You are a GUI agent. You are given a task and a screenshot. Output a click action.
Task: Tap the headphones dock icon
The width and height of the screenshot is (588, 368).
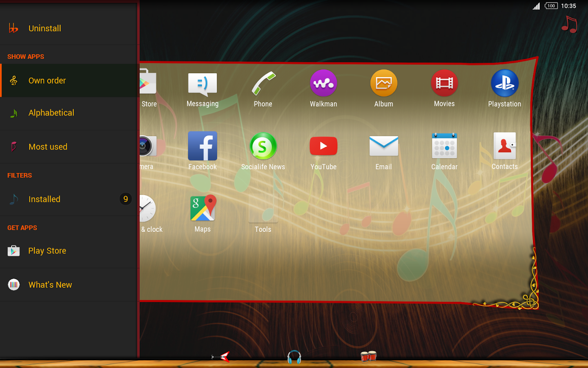294,357
